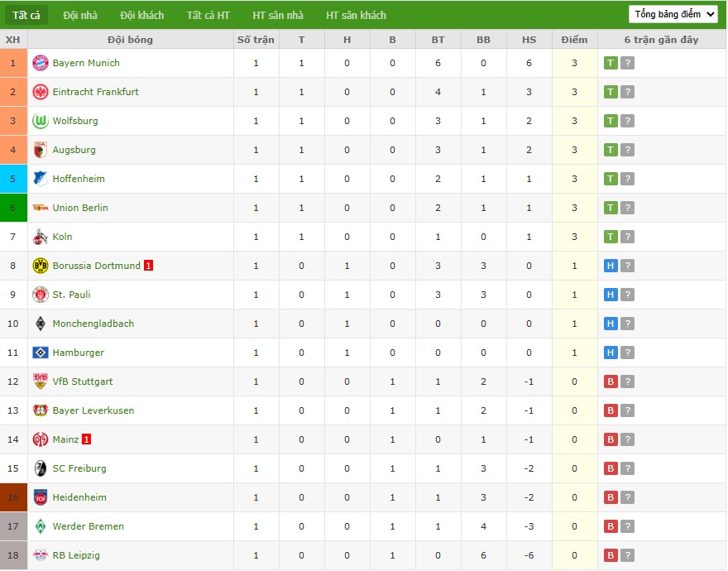Click Dortmund's blue H result badge
Viewport: 728px width, 571px height.
pyautogui.click(x=611, y=266)
